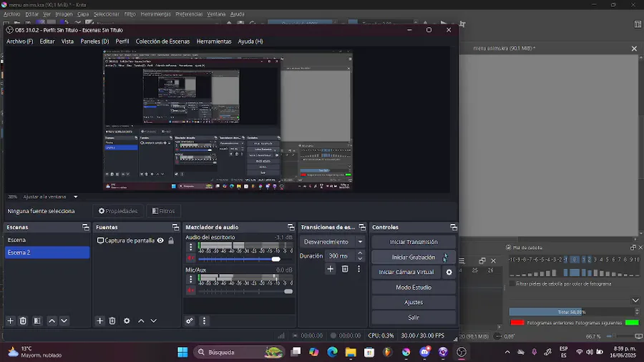This screenshot has height=362, width=644.
Task: Open advanced audio properties gears icon
Action: click(190, 321)
